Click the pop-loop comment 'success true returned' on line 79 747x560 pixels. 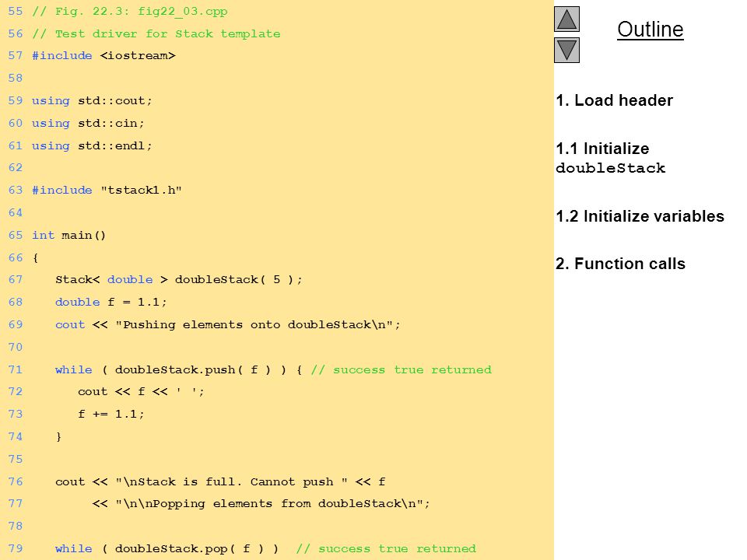pyautogui.click(x=386, y=549)
